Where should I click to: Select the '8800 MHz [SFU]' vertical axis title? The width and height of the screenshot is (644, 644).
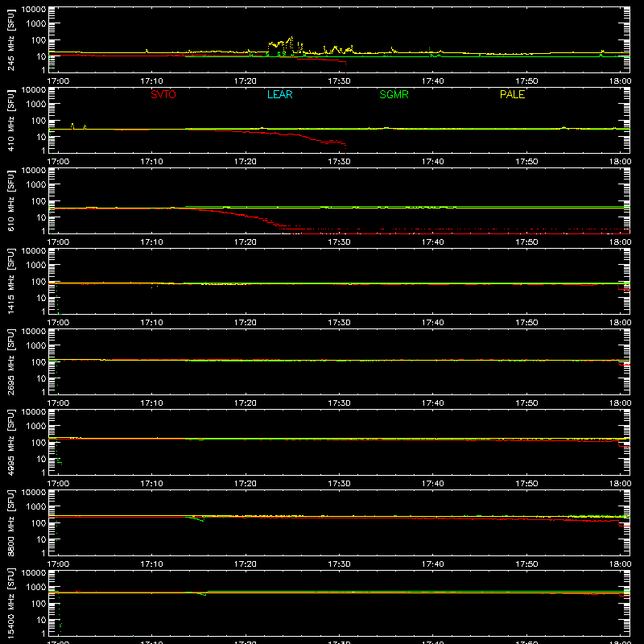tap(10, 522)
